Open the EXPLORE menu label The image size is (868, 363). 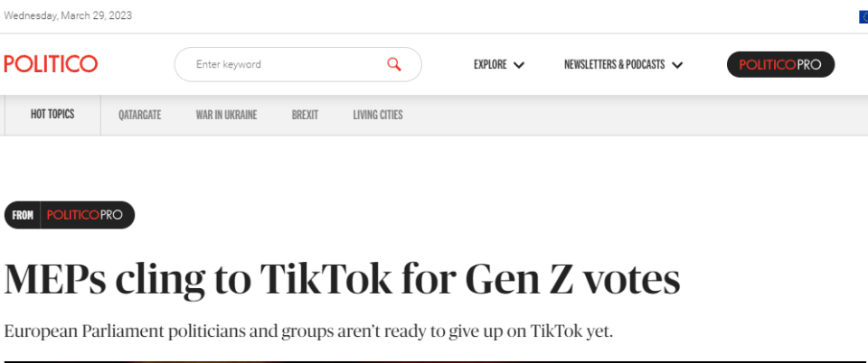click(x=490, y=65)
